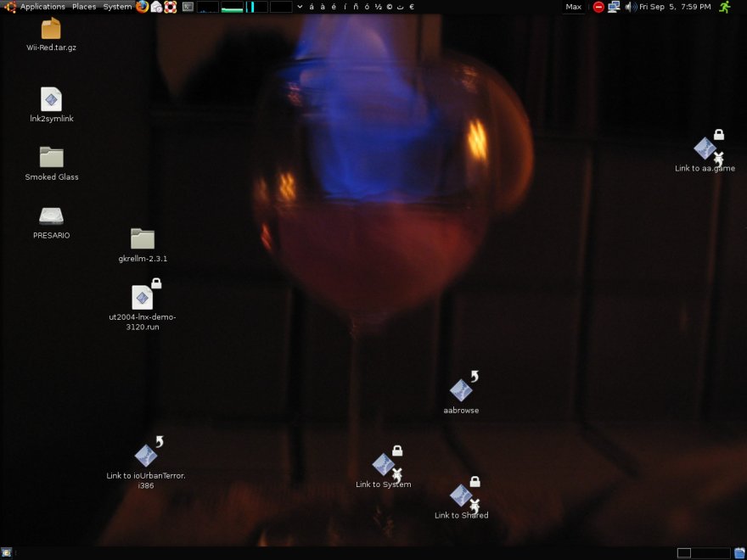Launch the Terminal from the panel
747x560 pixels.
tap(188, 7)
